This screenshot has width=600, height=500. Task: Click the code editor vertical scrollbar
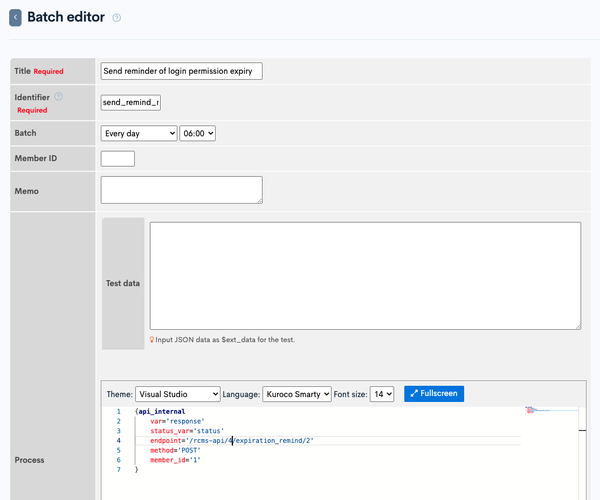point(582,453)
